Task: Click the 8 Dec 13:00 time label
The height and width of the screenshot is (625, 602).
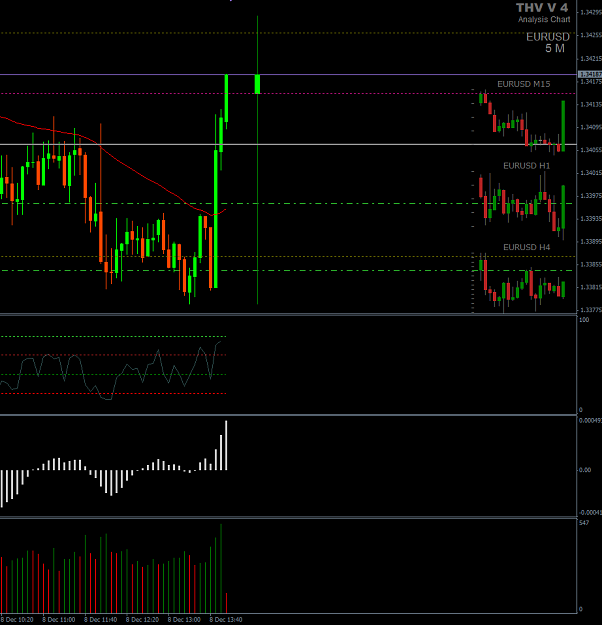Action: 184,620
